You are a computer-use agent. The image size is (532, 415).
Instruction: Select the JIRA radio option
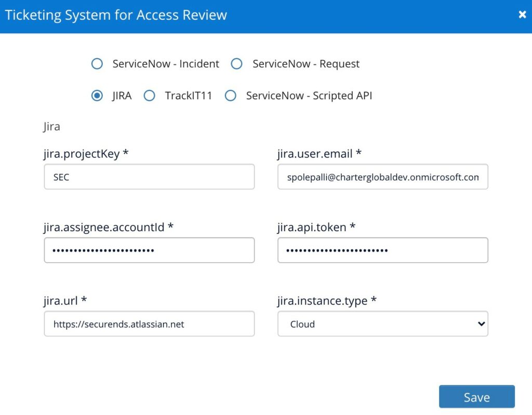(97, 96)
